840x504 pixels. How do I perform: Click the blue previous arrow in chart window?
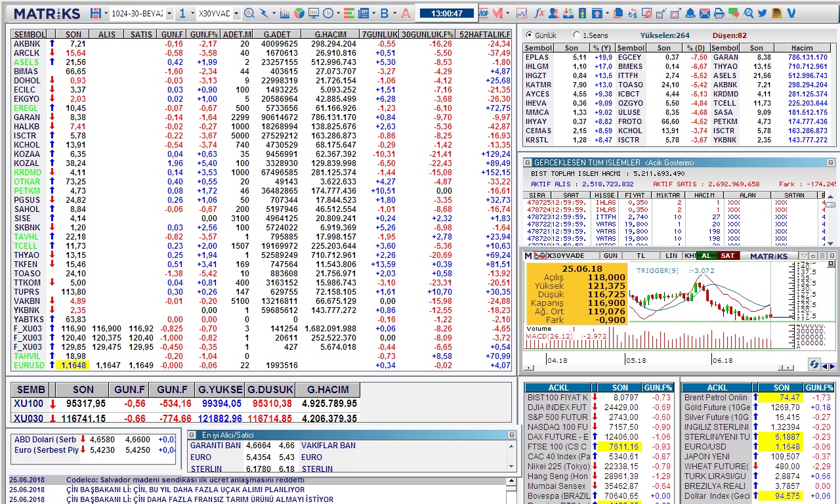coord(825,366)
